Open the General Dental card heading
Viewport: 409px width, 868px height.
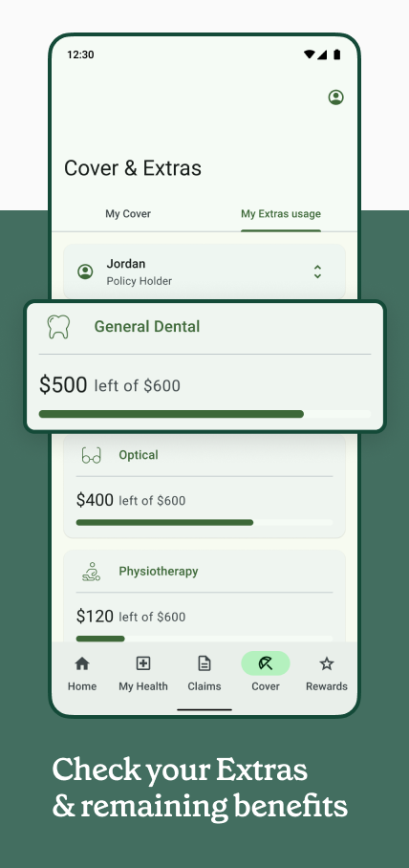(x=146, y=327)
